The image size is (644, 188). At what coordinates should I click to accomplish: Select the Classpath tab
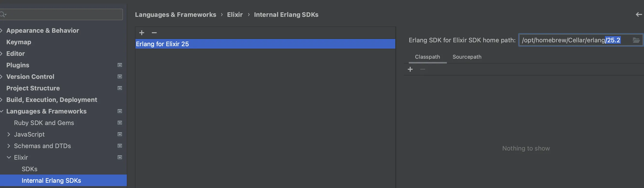pyautogui.click(x=427, y=57)
